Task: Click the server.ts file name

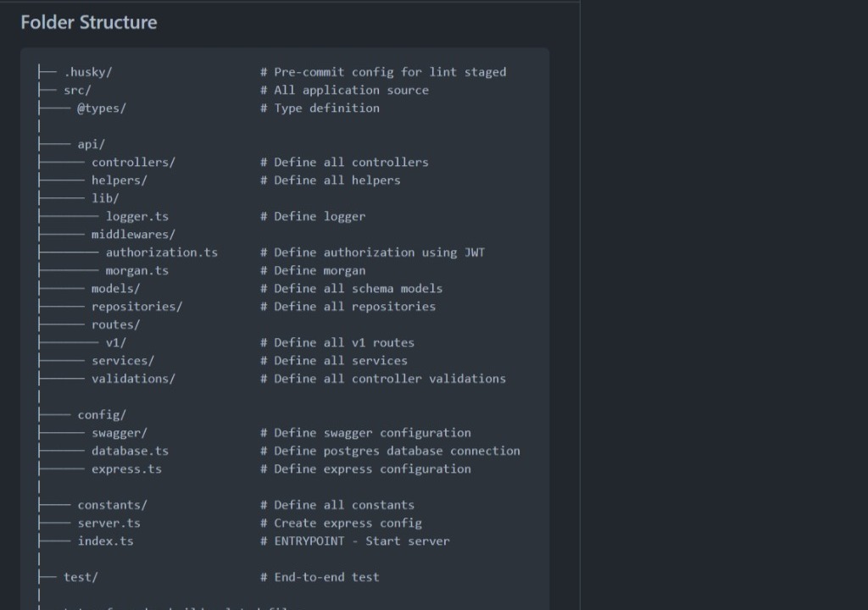Action: (x=109, y=523)
